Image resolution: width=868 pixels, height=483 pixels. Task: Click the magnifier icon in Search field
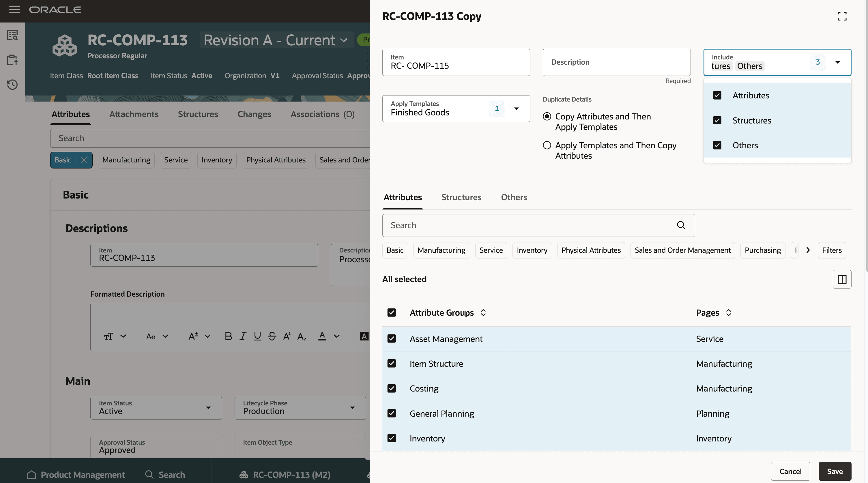coord(681,225)
